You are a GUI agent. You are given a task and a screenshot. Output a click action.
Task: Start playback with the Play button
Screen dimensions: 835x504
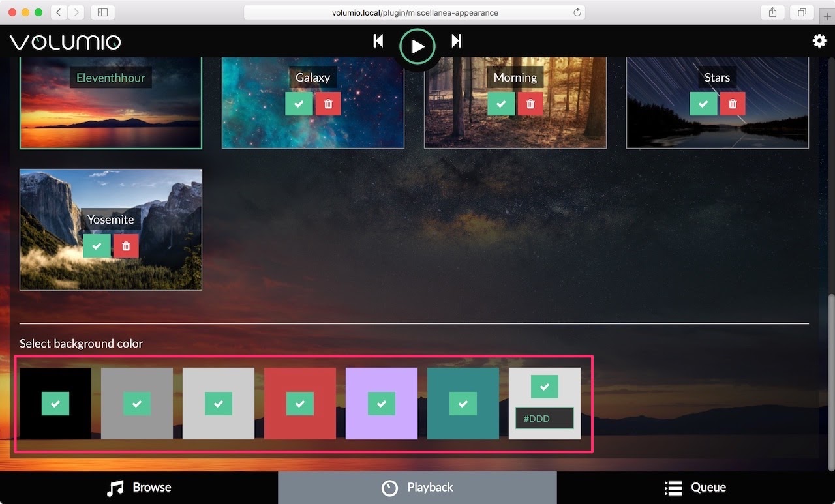click(417, 46)
